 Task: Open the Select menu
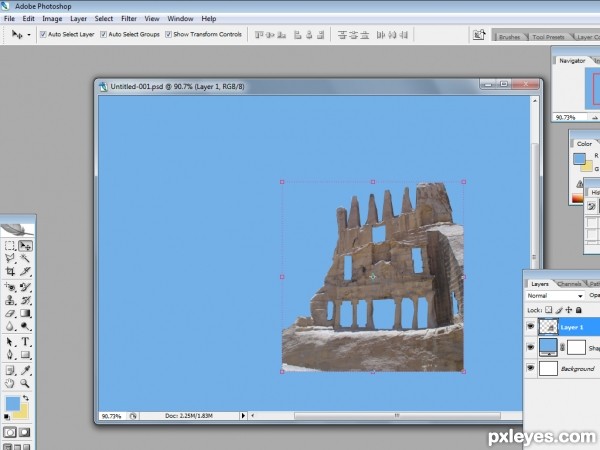click(x=104, y=18)
